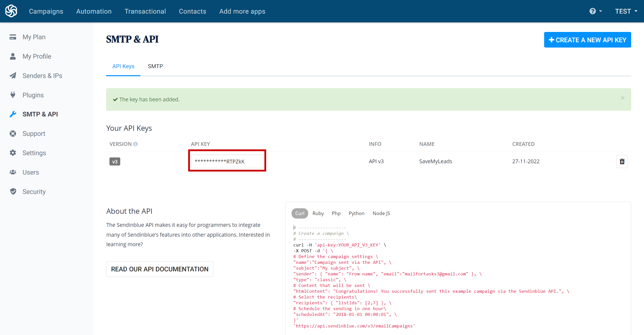Switch to the SMTP tab
This screenshot has width=644, height=335.
coord(155,66)
